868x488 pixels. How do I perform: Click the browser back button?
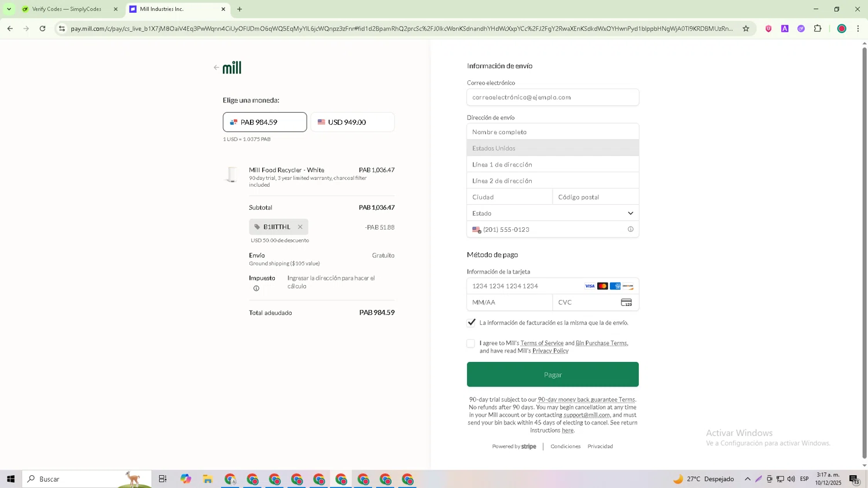click(x=10, y=28)
